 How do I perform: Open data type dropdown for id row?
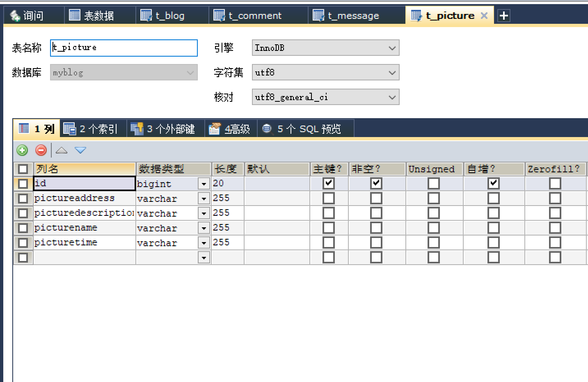coord(204,183)
